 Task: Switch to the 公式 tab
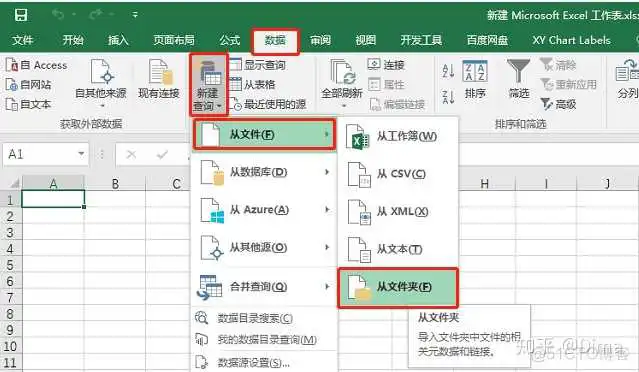230,40
